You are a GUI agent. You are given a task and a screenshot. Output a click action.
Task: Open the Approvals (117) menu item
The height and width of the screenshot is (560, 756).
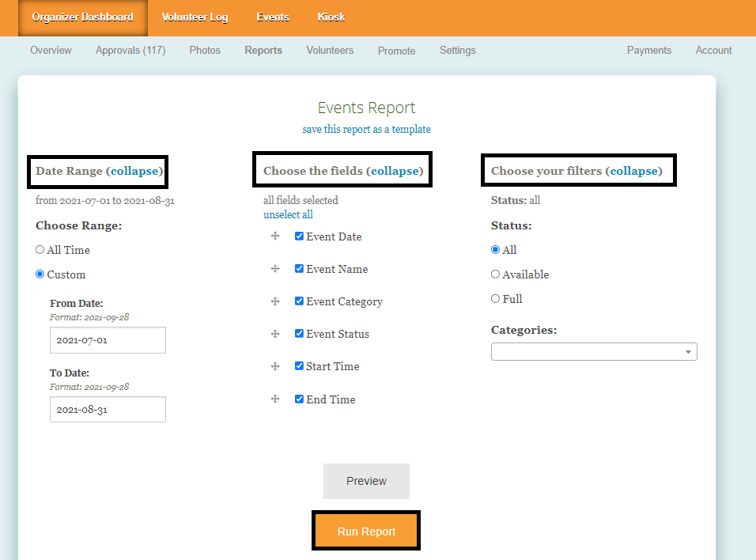tap(130, 51)
